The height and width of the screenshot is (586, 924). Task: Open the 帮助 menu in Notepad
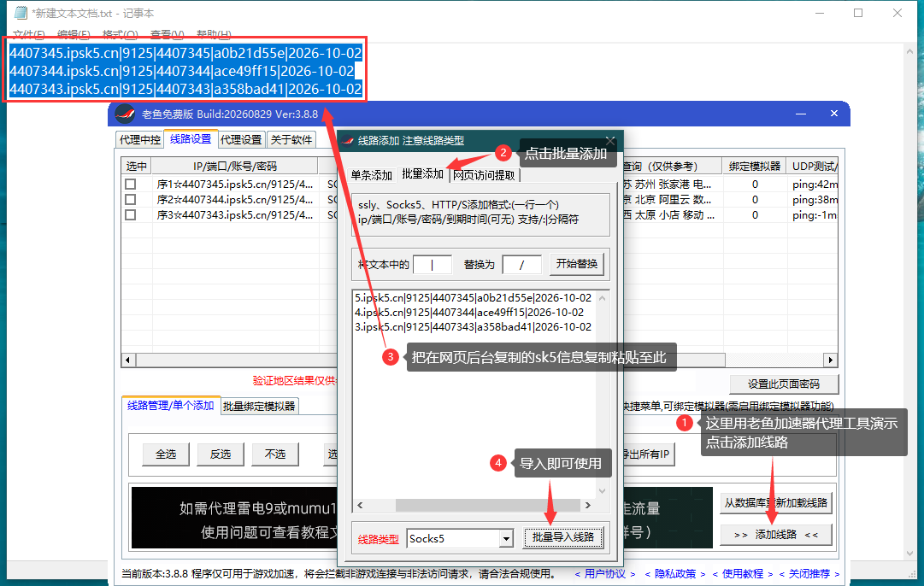tap(214, 34)
